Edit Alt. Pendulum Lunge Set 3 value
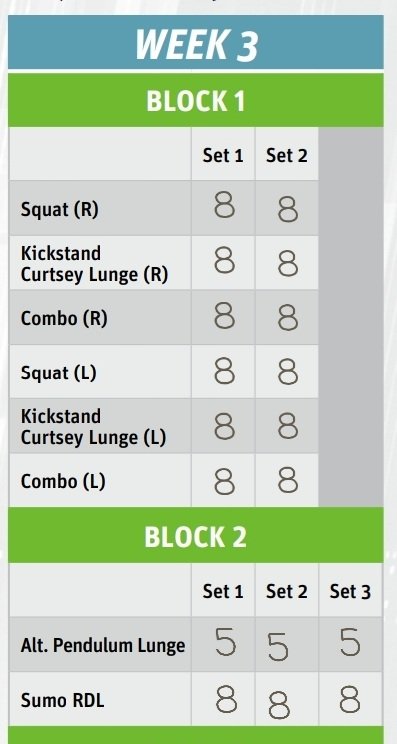This screenshot has height=744, width=397. click(x=351, y=644)
